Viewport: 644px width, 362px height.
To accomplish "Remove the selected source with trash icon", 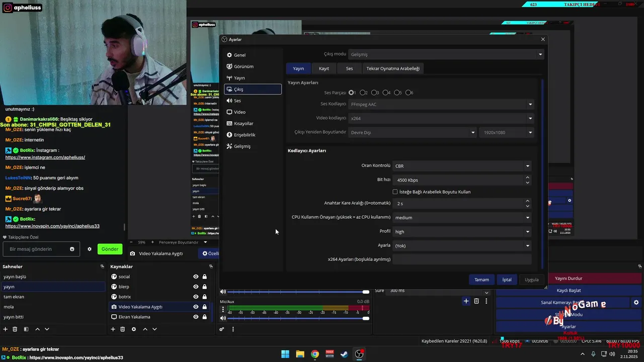I will (x=122, y=329).
